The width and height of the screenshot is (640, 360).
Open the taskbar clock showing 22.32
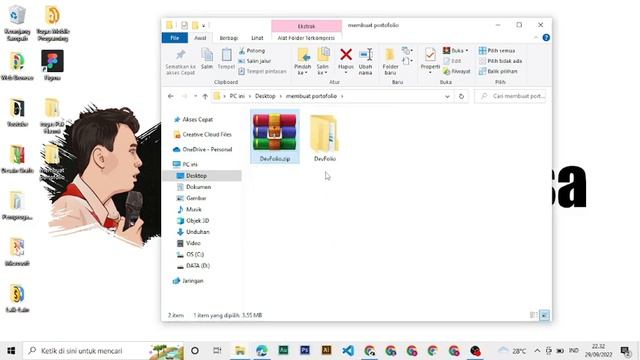598,351
